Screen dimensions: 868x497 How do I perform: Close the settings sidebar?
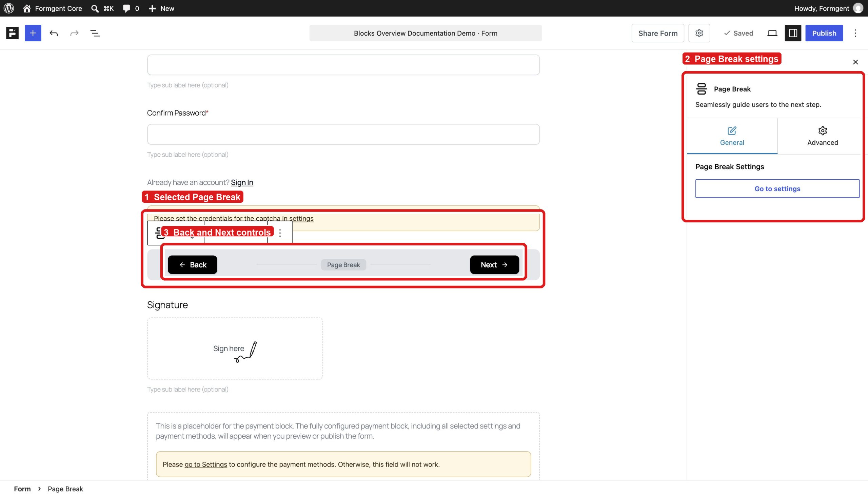coord(855,62)
